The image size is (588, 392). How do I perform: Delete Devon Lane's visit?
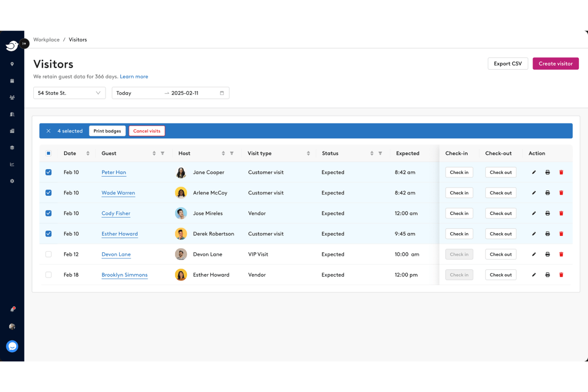(x=561, y=254)
